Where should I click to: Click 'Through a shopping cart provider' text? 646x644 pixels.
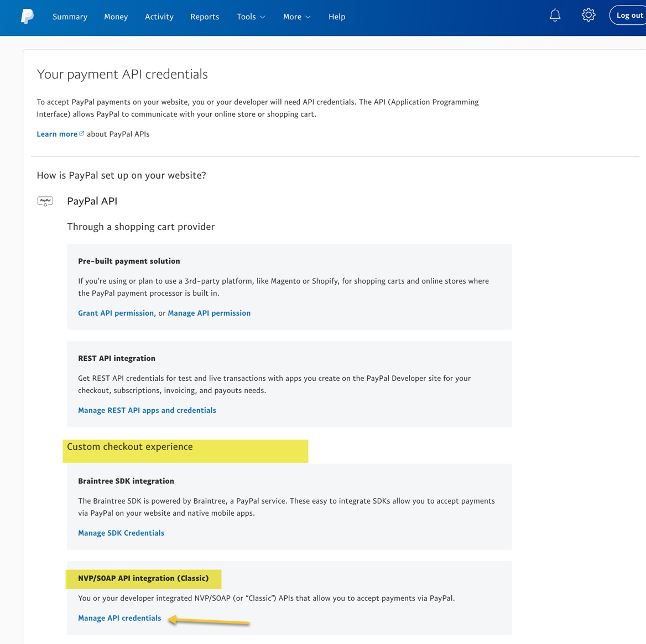point(141,227)
